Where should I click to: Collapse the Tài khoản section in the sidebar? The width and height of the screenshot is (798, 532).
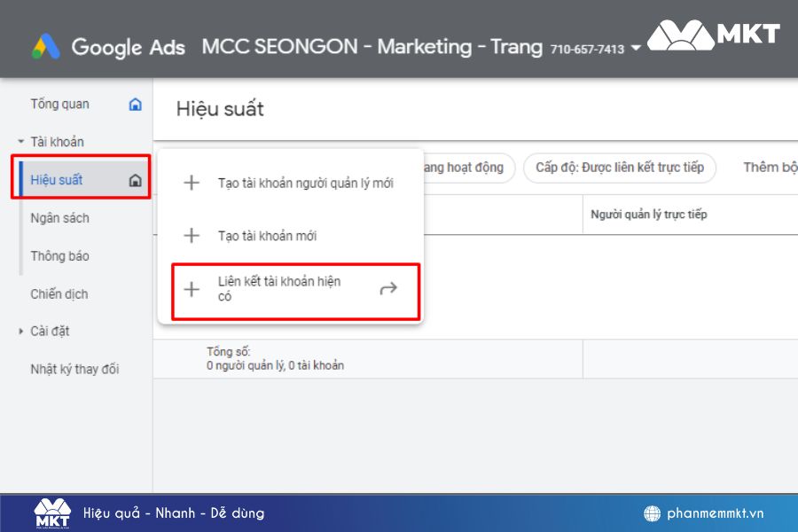(x=21, y=141)
